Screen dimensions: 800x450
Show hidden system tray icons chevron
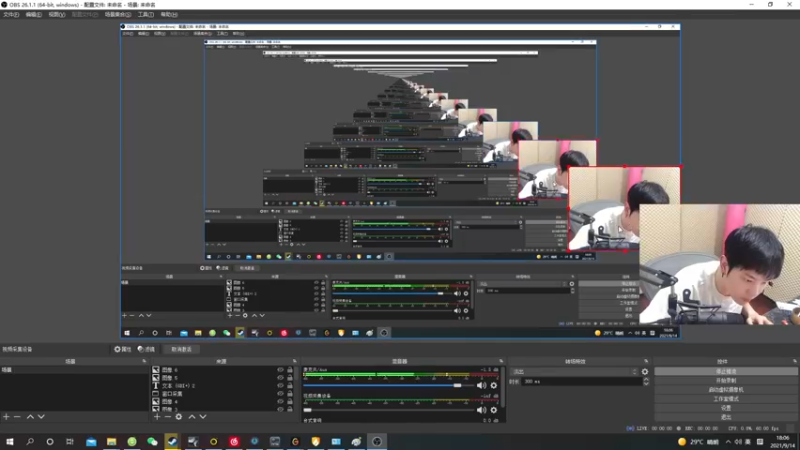(728, 442)
